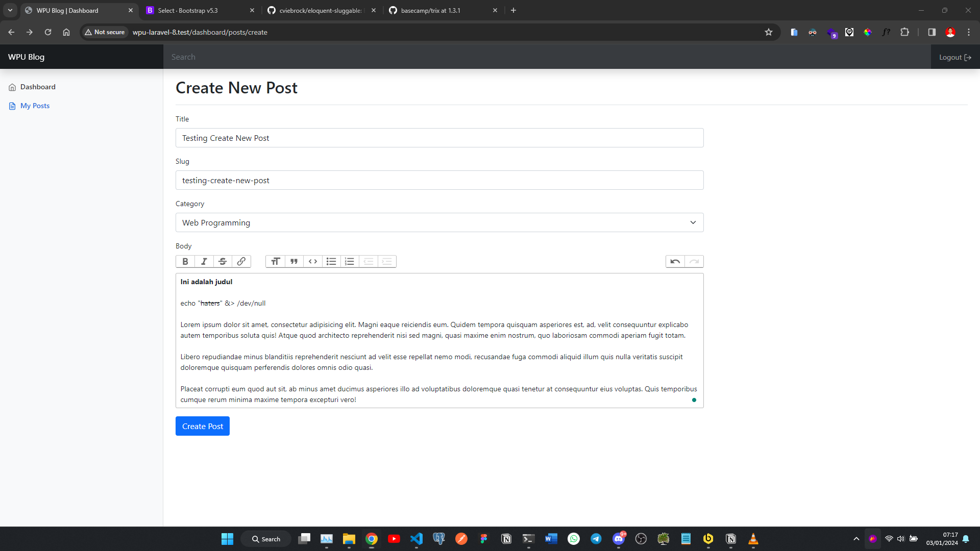Click the Strikethrough formatting icon

click(x=222, y=261)
